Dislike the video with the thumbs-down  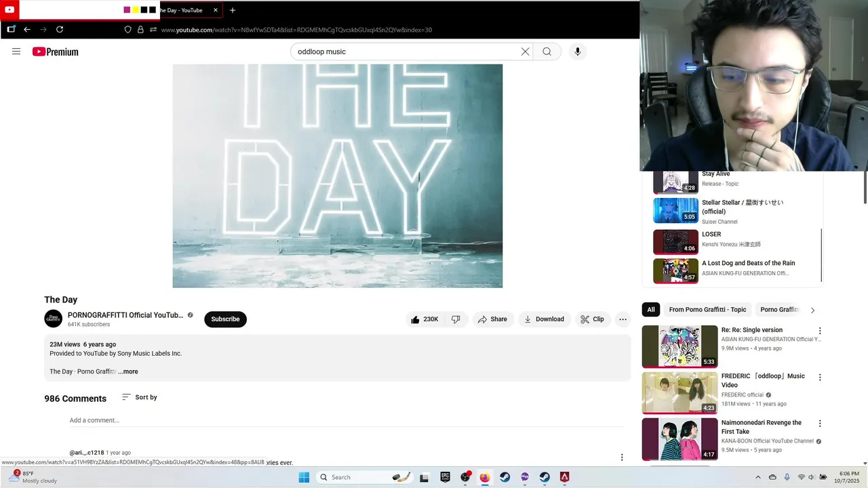pos(456,319)
